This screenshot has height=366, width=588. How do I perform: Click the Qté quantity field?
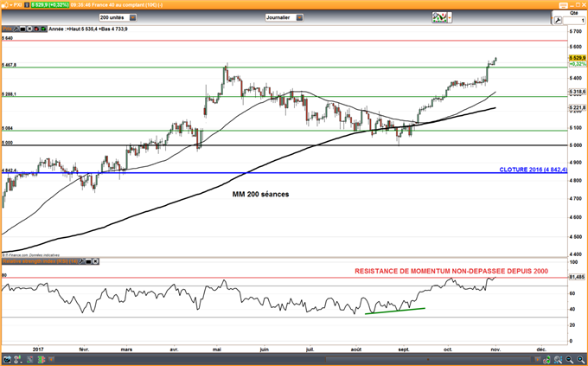tap(574, 20)
